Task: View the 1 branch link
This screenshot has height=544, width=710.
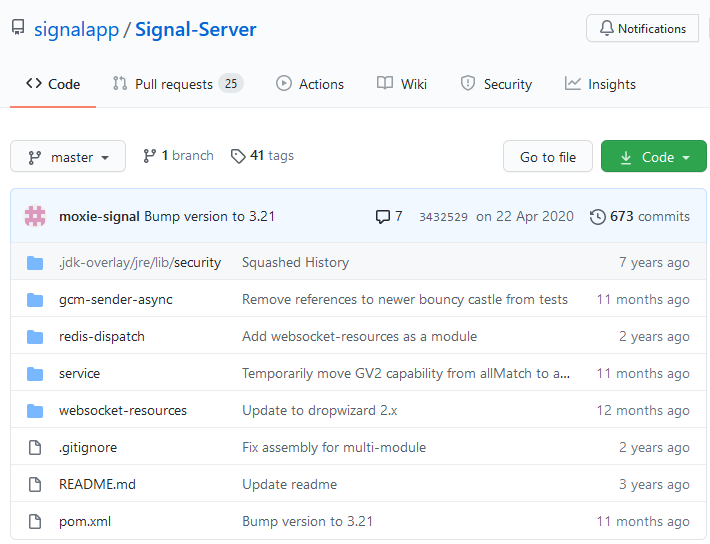Action: (x=178, y=156)
